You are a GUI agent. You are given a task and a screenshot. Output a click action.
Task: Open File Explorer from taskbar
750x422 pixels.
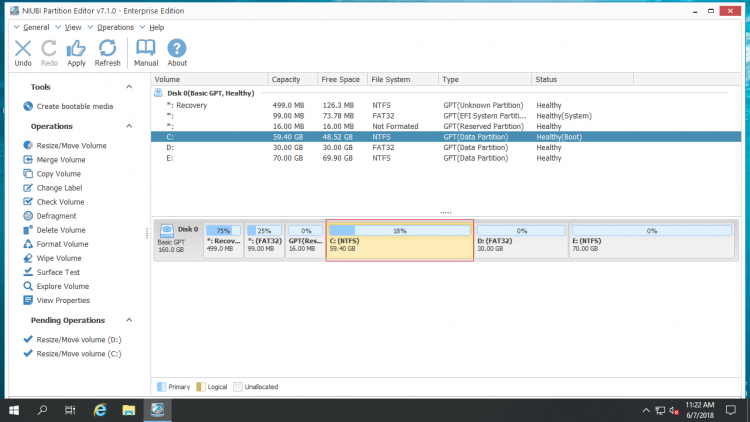tap(129, 410)
